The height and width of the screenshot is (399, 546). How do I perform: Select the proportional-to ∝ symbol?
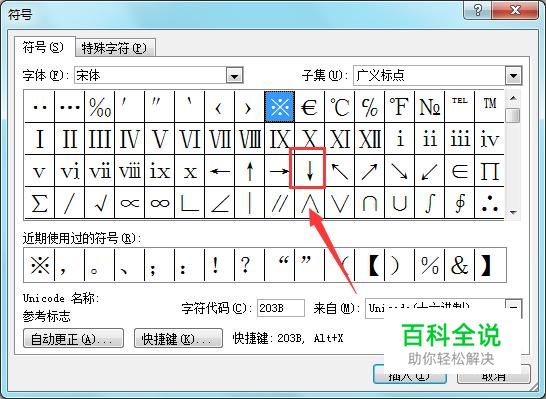tap(130, 203)
